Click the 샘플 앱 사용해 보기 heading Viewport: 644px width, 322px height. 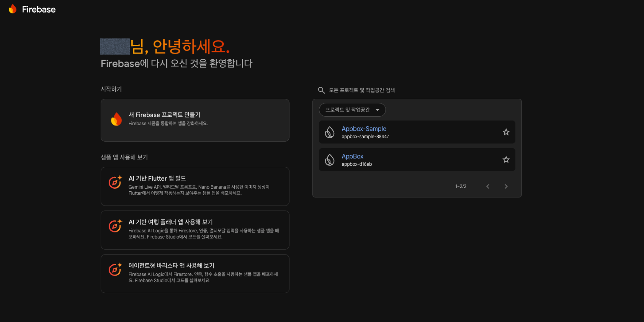[x=124, y=157]
